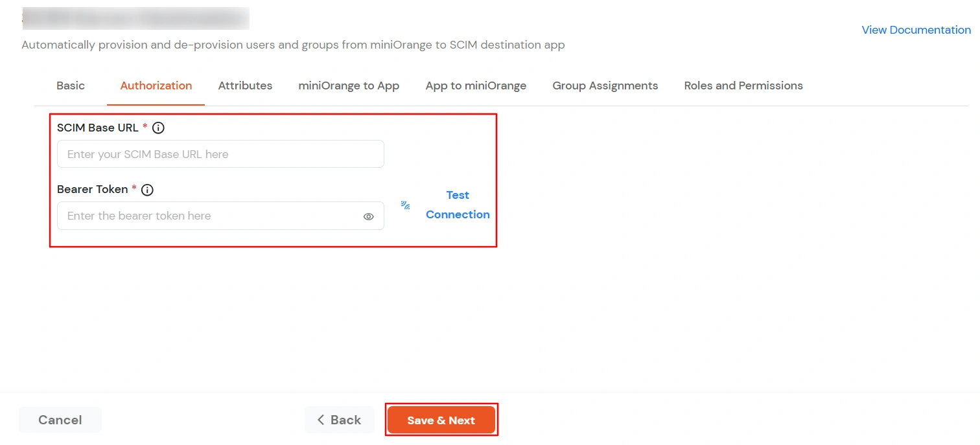Image resolution: width=980 pixels, height=445 pixels.
Task: Switch to the Basic tab
Action: [70, 86]
